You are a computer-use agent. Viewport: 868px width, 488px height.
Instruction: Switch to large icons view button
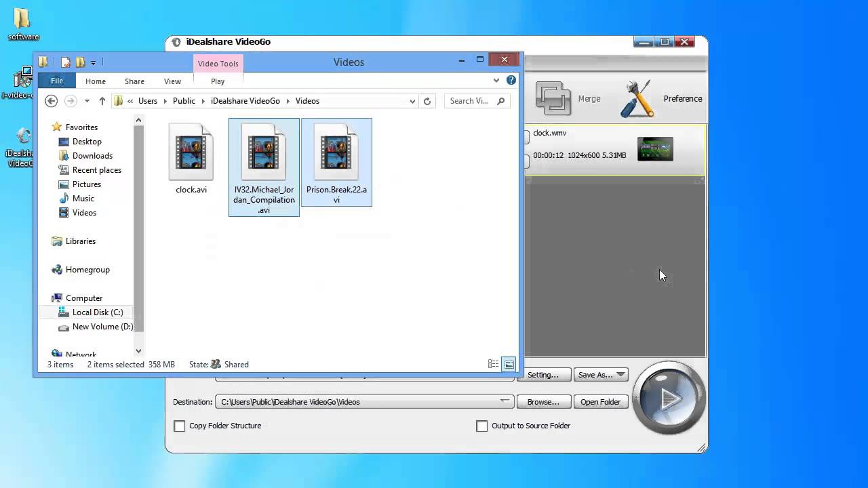[509, 365]
